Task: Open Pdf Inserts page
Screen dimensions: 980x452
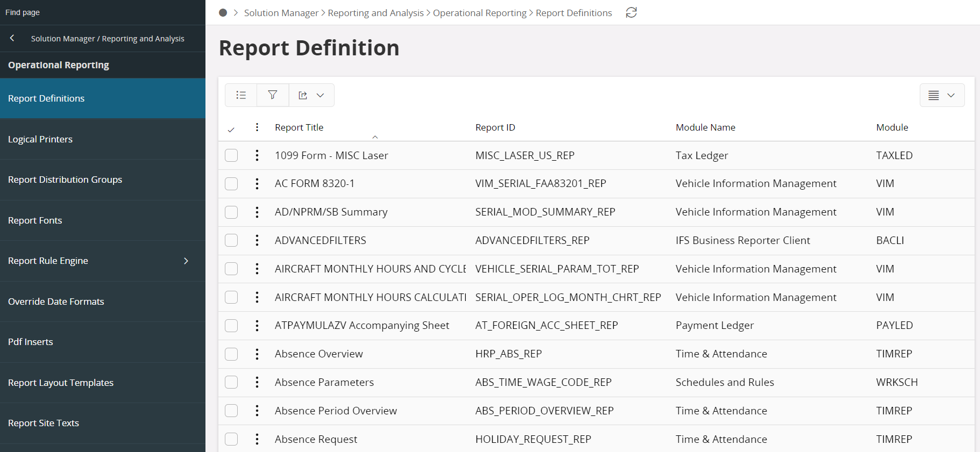Action: tap(103, 342)
